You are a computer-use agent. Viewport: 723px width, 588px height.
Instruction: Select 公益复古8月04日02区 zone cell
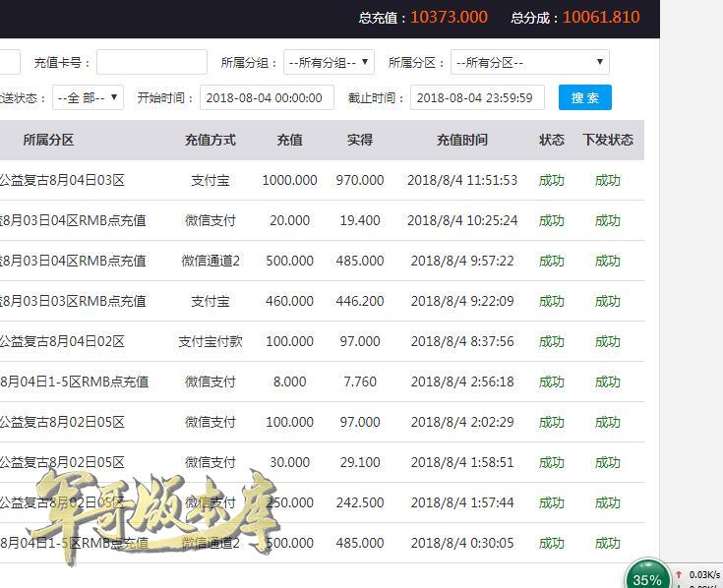62,341
